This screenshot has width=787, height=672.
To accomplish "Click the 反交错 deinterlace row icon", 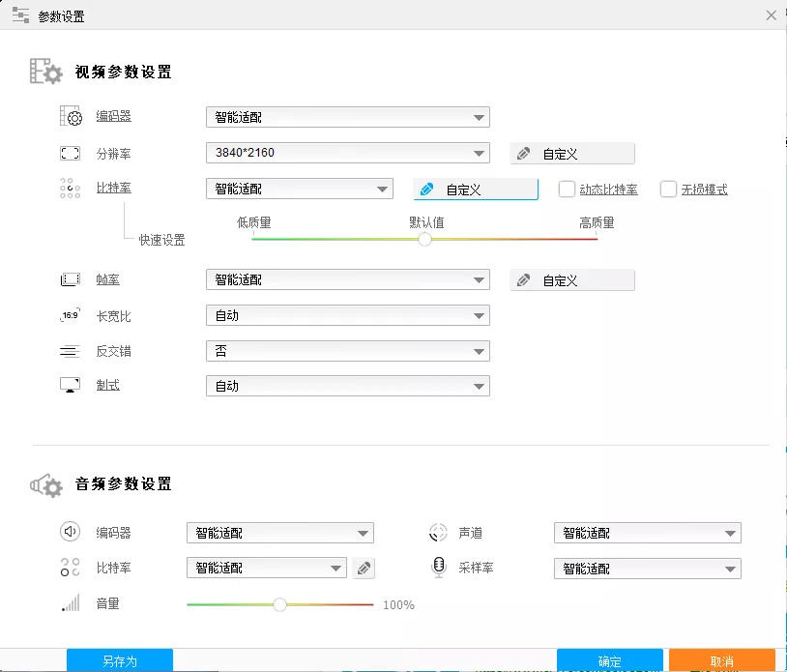I will (x=70, y=350).
